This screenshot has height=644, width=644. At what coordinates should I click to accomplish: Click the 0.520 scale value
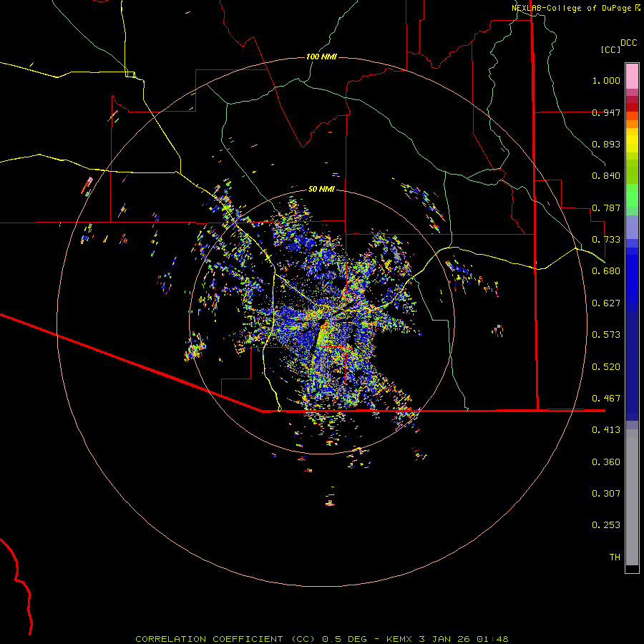click(606, 367)
